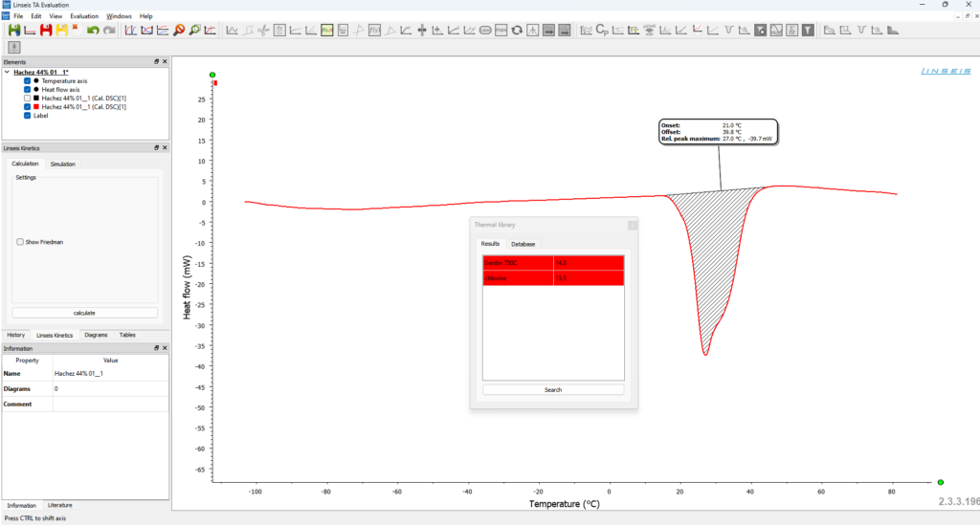Click the Cp heat capacity icon
980x526 pixels.
click(602, 31)
